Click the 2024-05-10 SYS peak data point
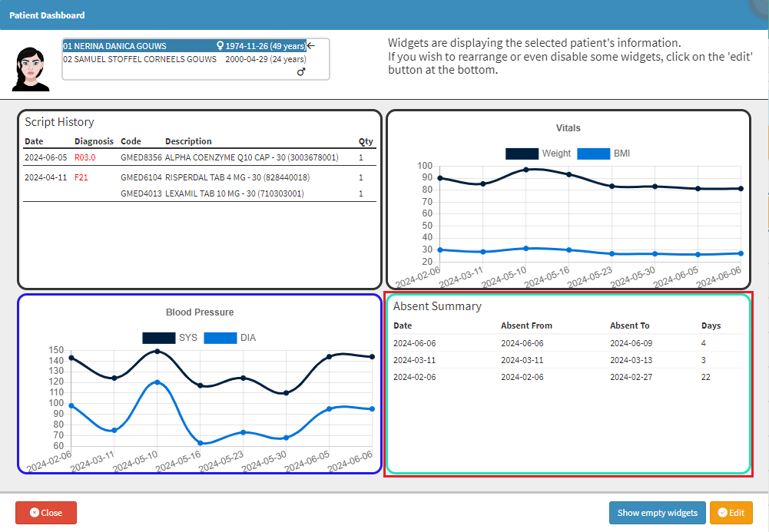 coord(157,351)
